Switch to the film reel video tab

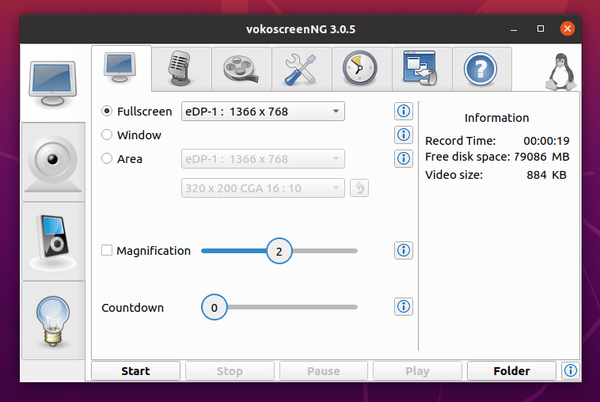point(241,69)
